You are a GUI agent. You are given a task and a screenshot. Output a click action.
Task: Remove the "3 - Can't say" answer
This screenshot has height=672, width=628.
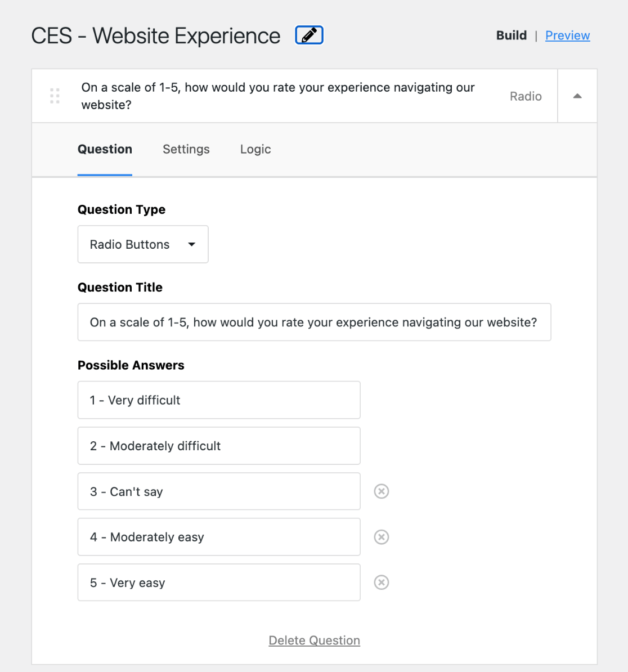[x=382, y=491]
